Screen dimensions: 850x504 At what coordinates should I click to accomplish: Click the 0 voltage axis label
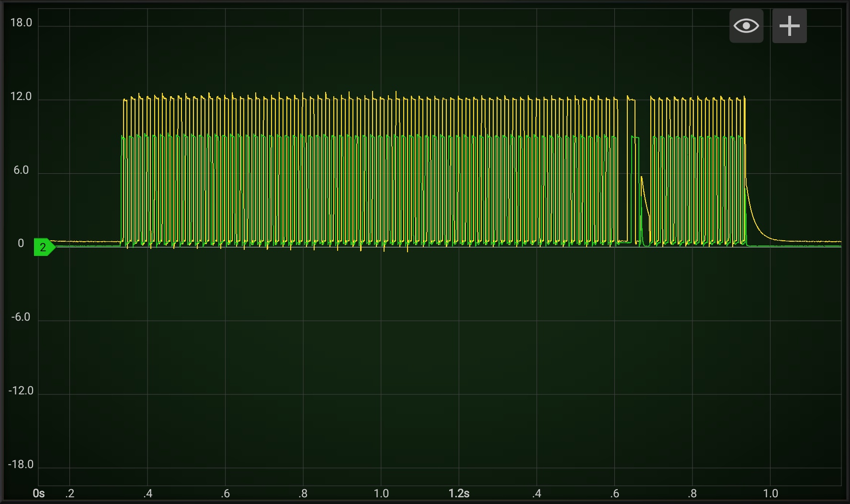[x=21, y=244]
